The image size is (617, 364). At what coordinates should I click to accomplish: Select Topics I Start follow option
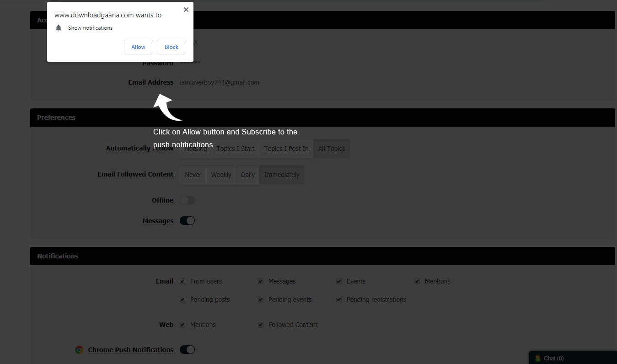[236, 149]
